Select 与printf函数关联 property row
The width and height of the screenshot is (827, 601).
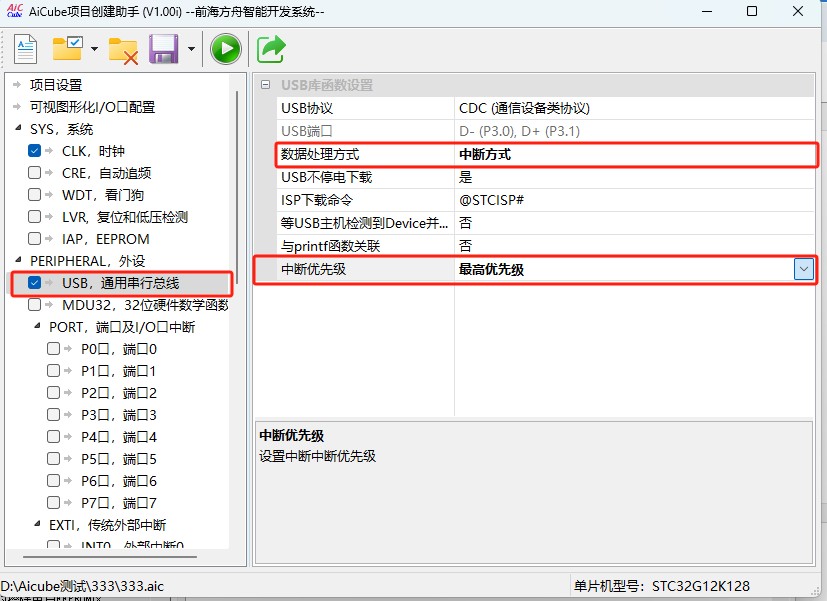(545, 246)
